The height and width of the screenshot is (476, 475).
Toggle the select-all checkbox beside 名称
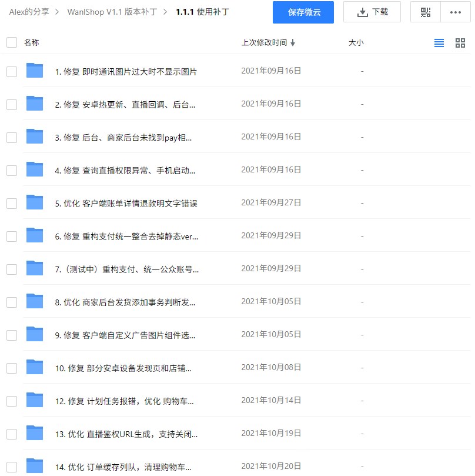point(12,42)
